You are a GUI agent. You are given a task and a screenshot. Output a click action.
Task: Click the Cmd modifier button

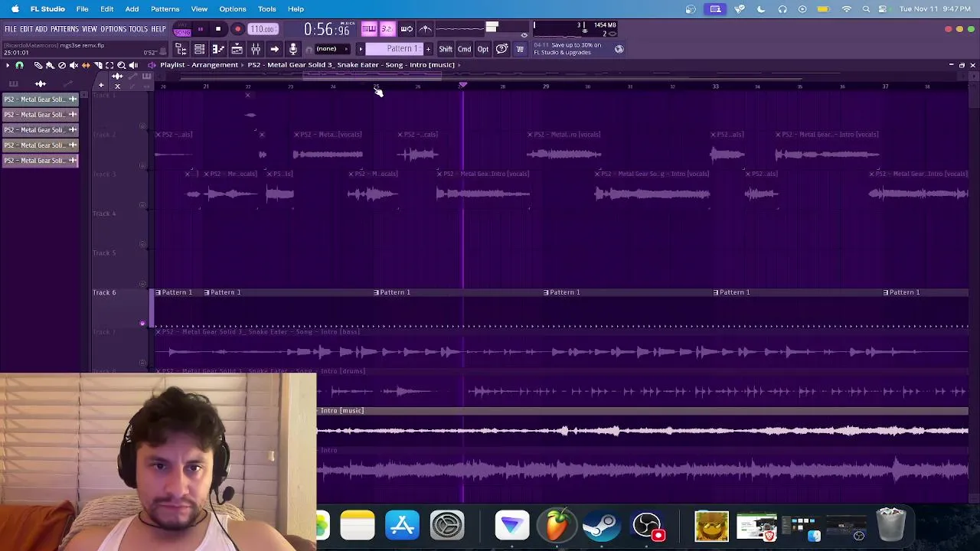coord(465,49)
